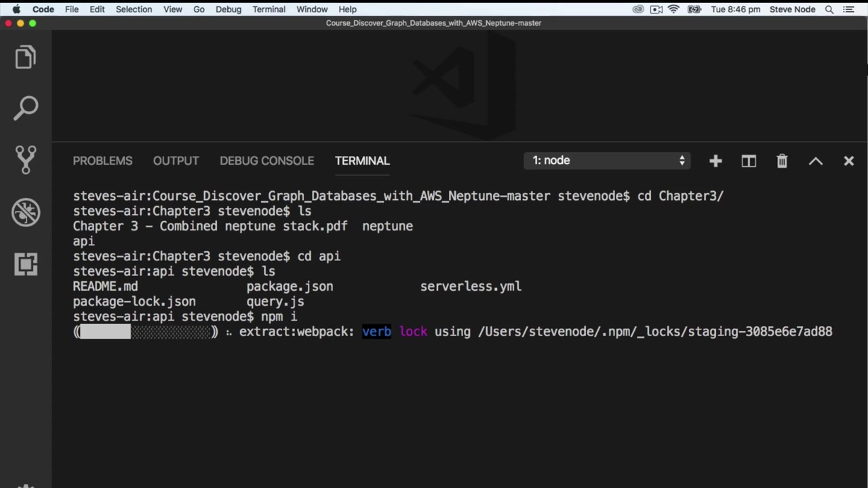Select the TERMINAL tab
The width and height of the screenshot is (868, 488).
(362, 161)
